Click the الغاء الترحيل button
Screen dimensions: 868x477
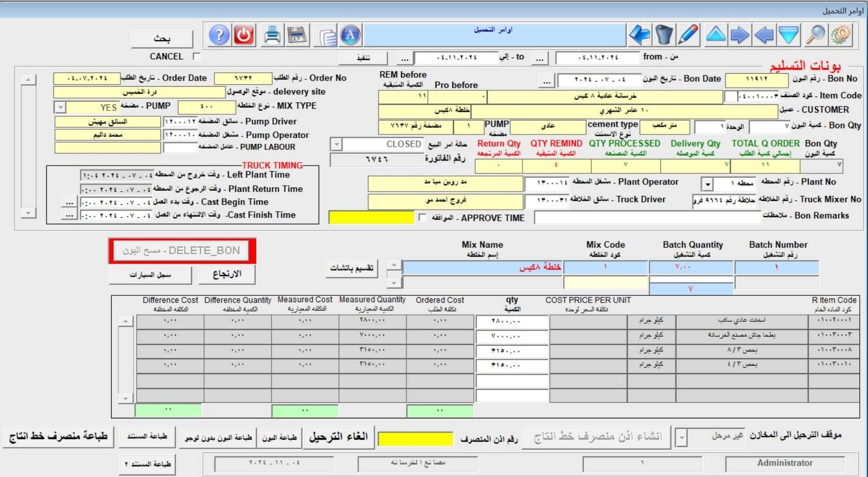339,437
